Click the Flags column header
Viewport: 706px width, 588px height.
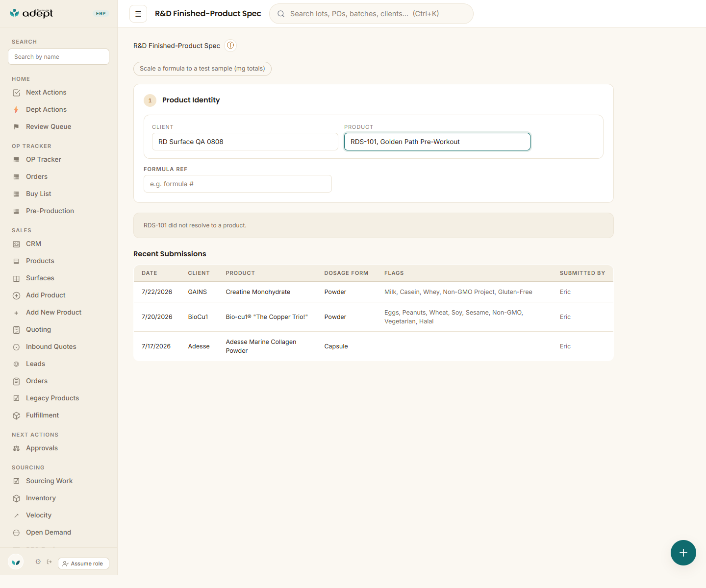pos(394,273)
